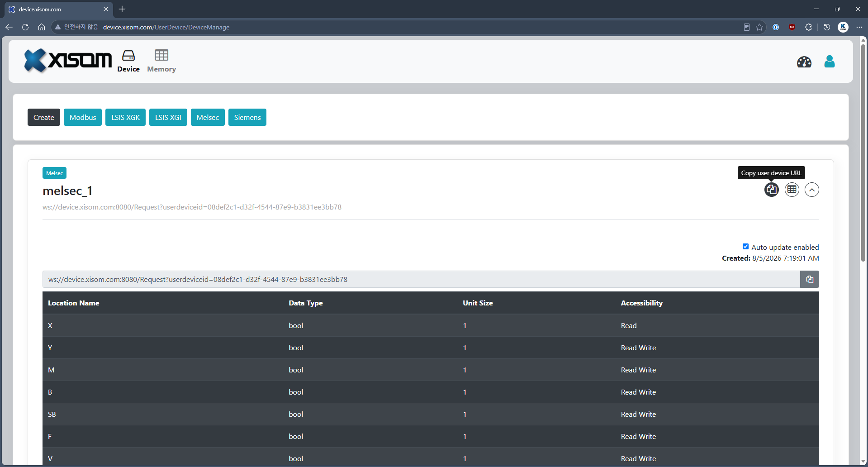Toggle Auto update enabled checkbox
Image resolution: width=868 pixels, height=467 pixels.
click(x=745, y=247)
